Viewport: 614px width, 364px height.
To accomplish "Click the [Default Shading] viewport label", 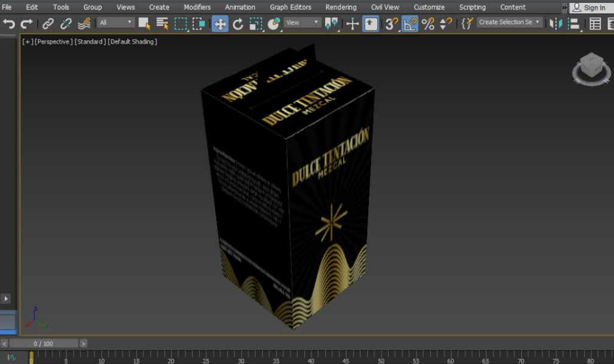I will coord(132,41).
